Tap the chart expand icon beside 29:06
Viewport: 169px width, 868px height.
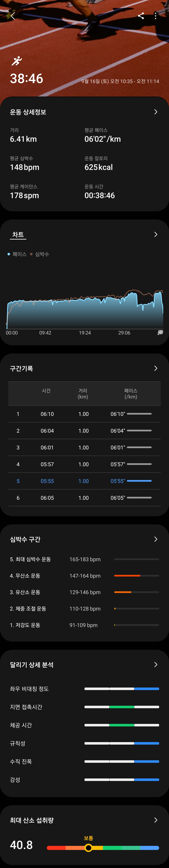click(160, 333)
